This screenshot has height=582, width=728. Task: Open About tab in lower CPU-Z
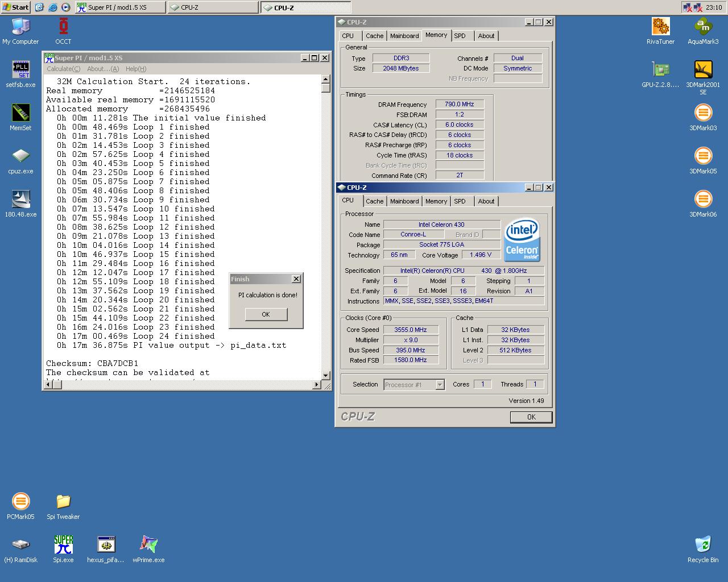tap(486, 201)
